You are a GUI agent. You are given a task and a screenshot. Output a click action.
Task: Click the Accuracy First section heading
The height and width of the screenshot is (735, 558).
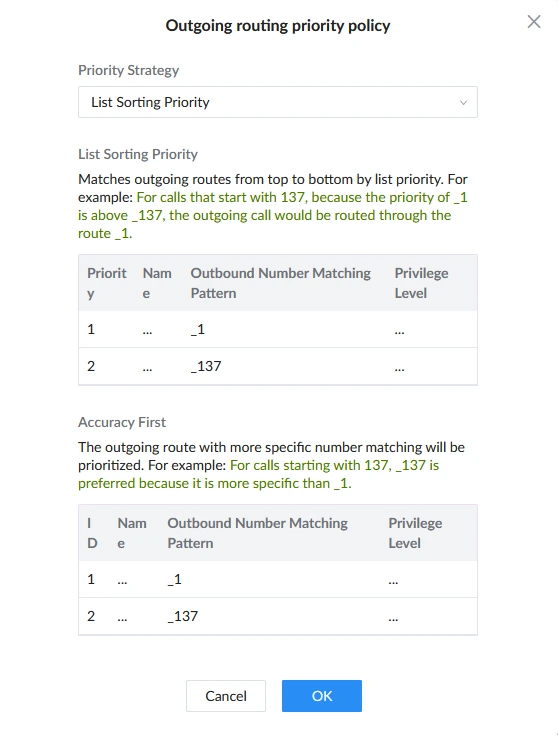(122, 422)
